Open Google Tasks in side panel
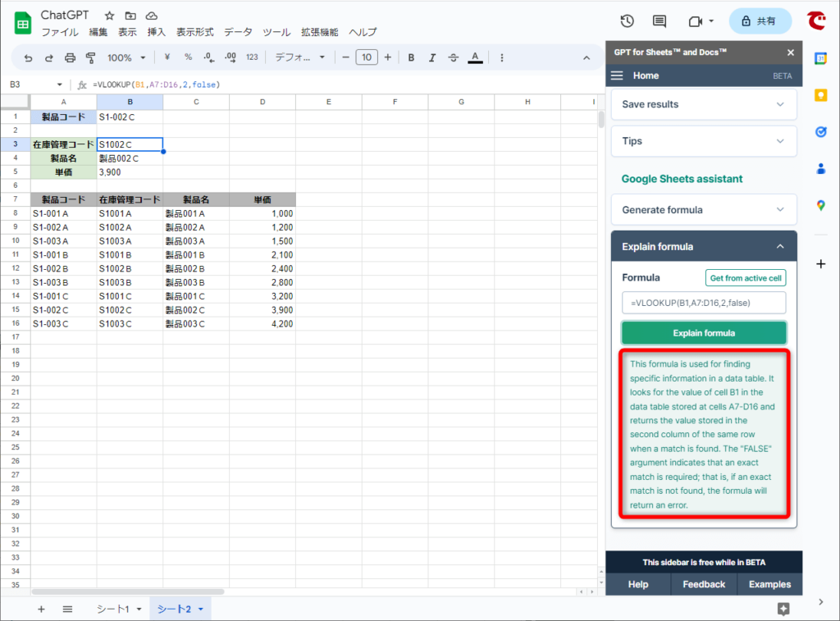Screen dimensions: 840x621 click(x=820, y=132)
